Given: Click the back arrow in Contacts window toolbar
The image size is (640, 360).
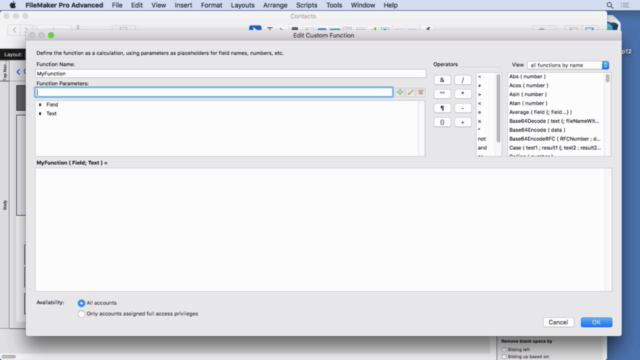Looking at the screenshot, I should pos(15,29).
